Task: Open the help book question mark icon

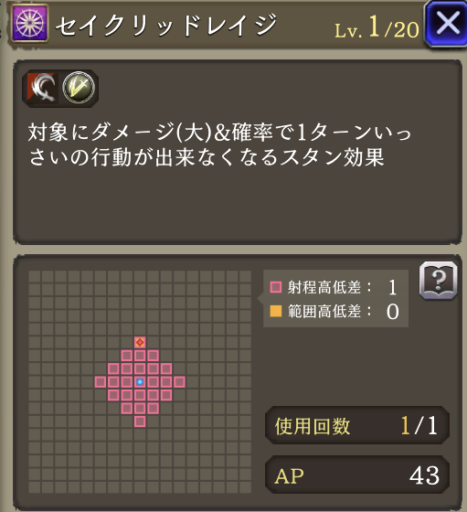Action: [438, 281]
